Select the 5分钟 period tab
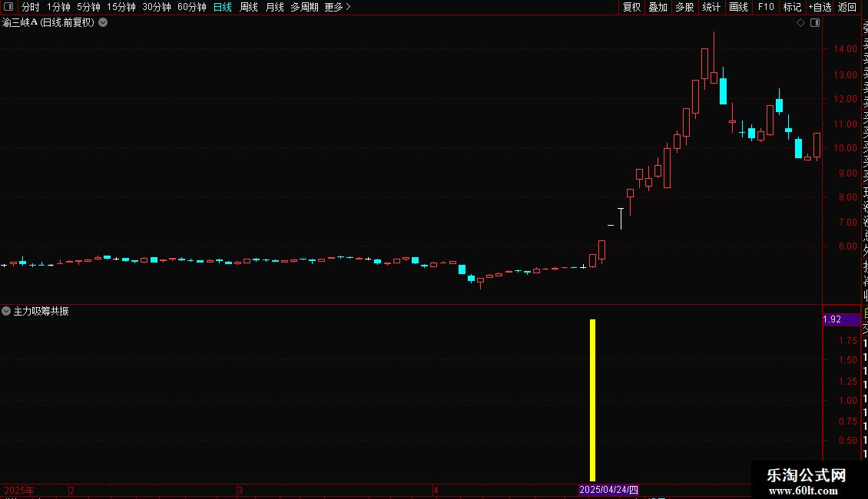868x499 pixels. [x=88, y=7]
